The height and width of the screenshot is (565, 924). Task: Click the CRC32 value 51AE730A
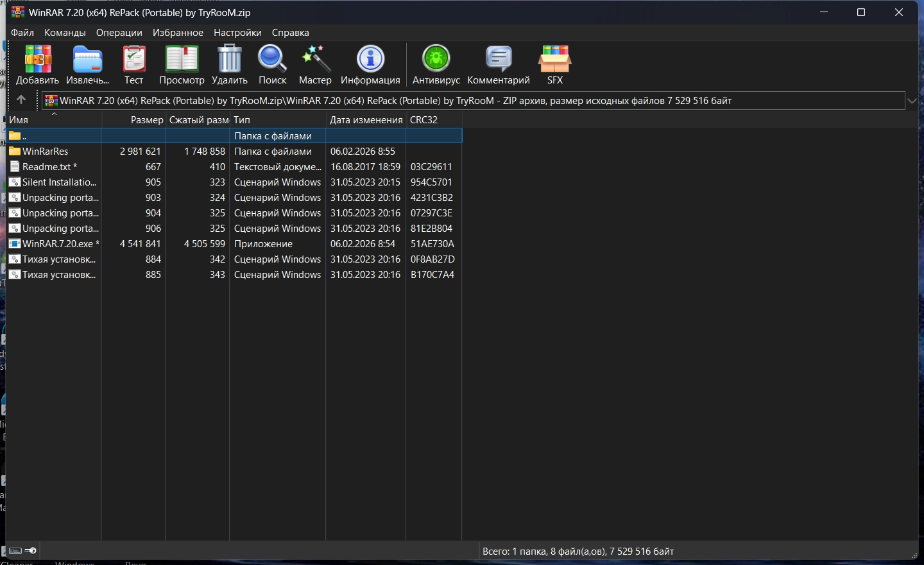tap(432, 244)
